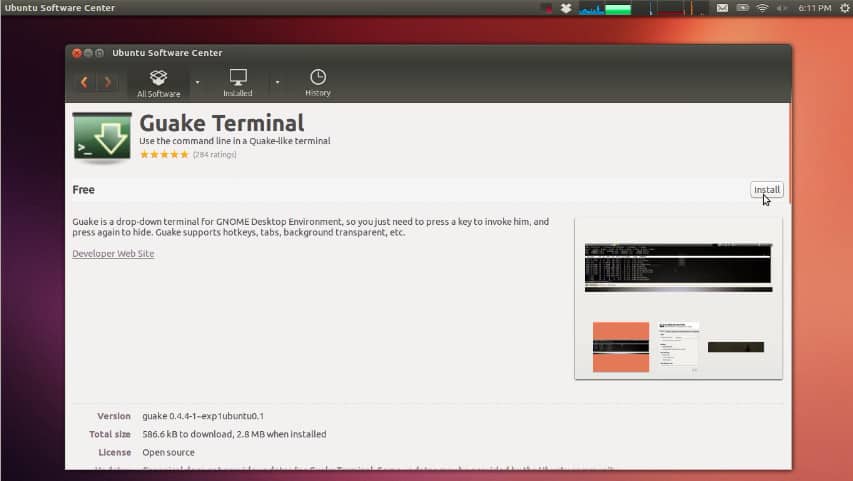The width and height of the screenshot is (853, 481).
Task: Go back with the left arrow
Action: click(84, 82)
